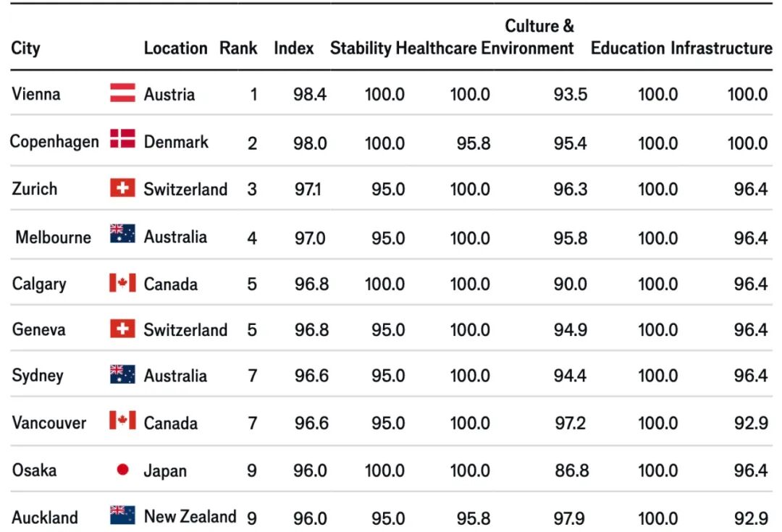
Task: Click the Australian flag in Sydney row
Action: 122,374
